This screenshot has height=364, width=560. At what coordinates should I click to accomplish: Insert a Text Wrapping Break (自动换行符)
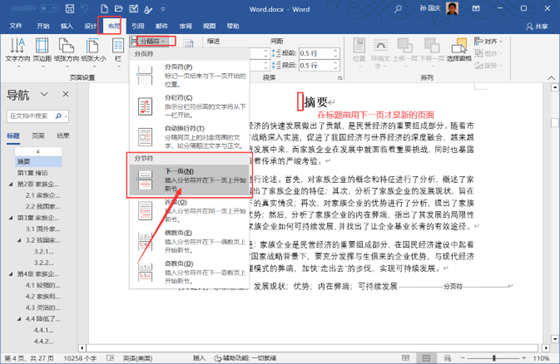(189, 137)
